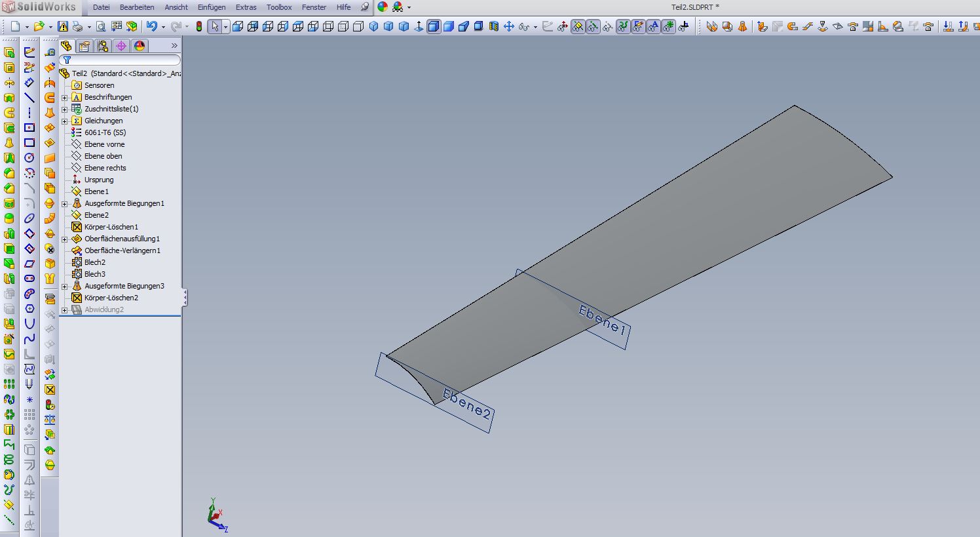Create a new document
Viewport: 980px width, 537px height.
tap(16, 26)
